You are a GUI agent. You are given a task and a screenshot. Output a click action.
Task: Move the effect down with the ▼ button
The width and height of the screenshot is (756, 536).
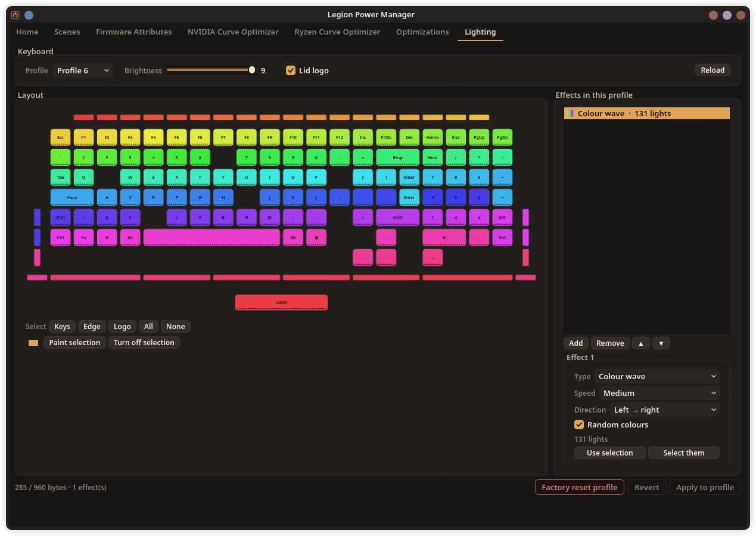click(661, 343)
